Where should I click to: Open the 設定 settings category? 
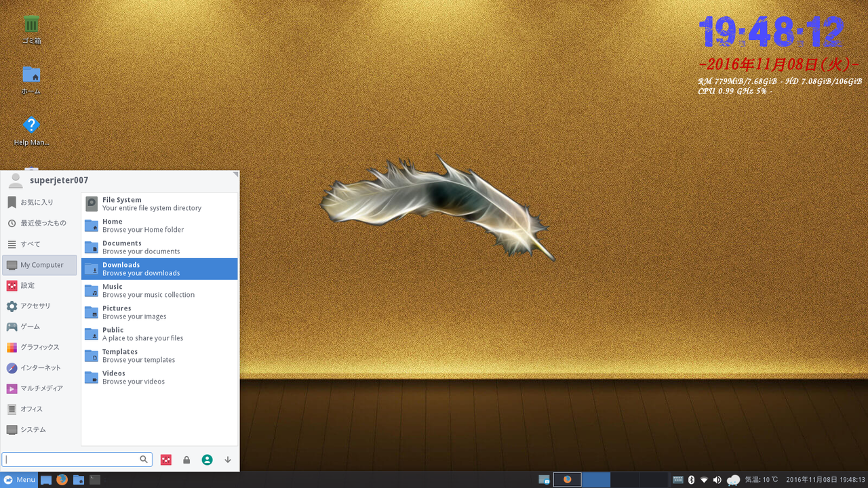[x=40, y=285]
